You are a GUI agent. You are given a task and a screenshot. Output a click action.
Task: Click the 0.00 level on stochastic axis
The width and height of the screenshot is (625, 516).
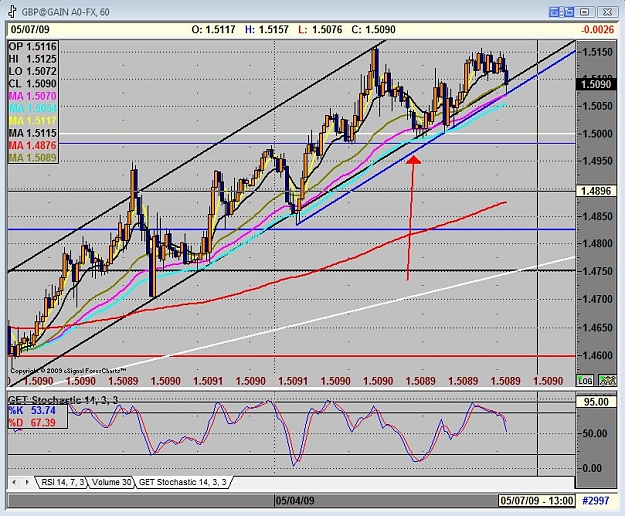[592, 468]
